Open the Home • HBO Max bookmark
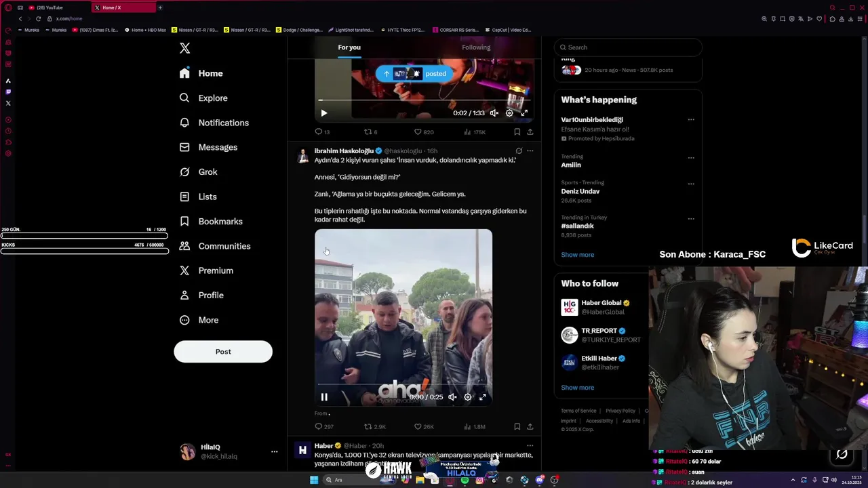The image size is (868, 488). point(146,30)
